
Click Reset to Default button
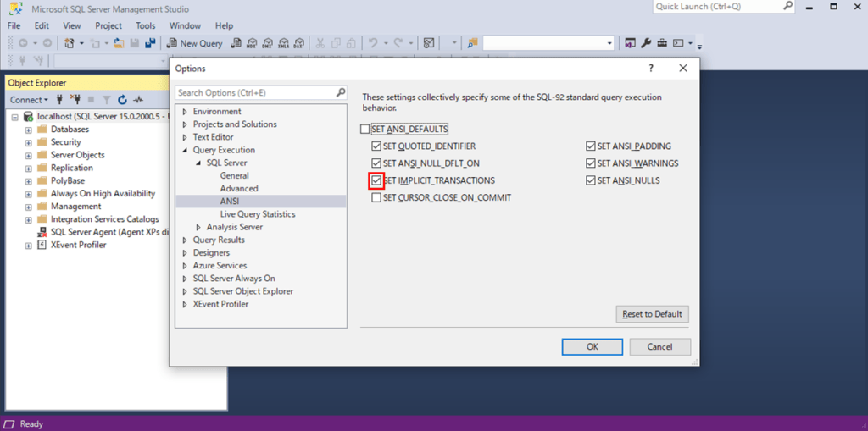point(652,313)
